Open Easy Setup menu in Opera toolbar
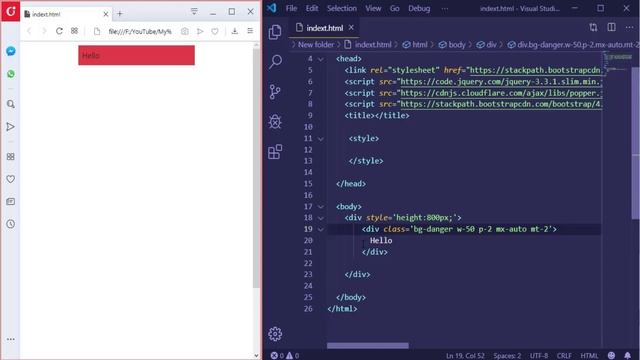Viewport: 640px width, 360px height. coord(250,31)
